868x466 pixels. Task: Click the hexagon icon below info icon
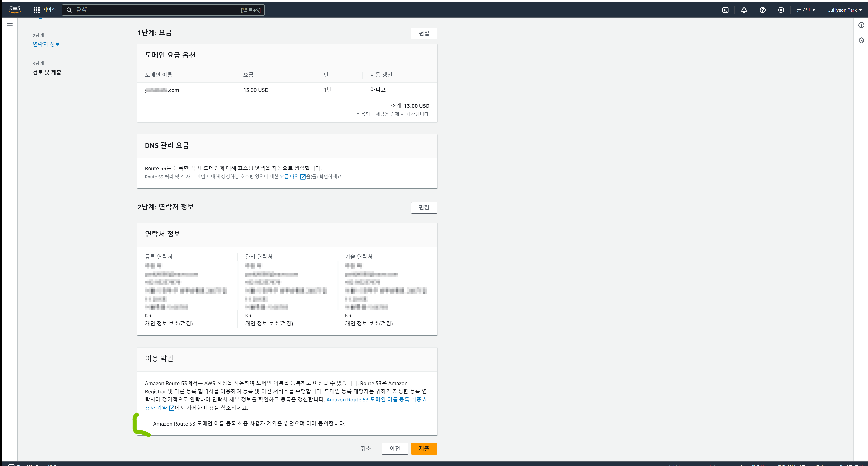[x=861, y=40]
